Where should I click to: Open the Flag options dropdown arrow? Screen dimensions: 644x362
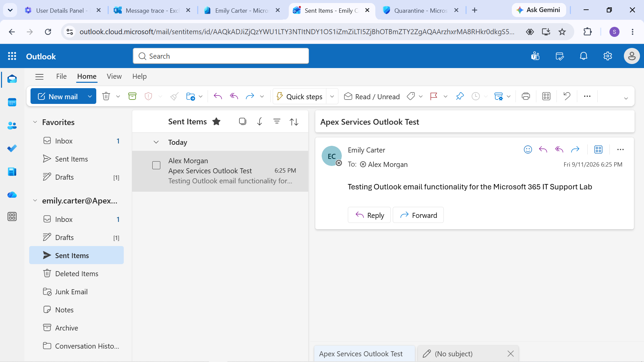pyautogui.click(x=445, y=97)
